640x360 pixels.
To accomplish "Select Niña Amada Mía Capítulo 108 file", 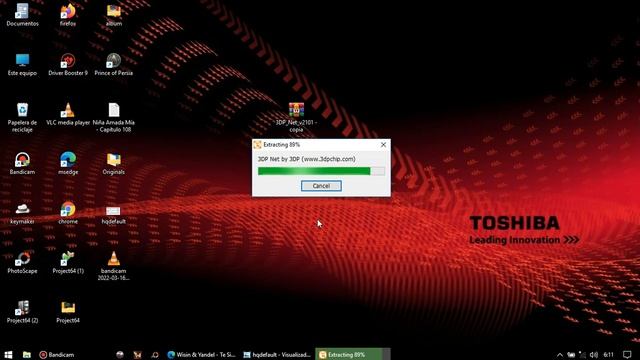I will tap(113, 118).
